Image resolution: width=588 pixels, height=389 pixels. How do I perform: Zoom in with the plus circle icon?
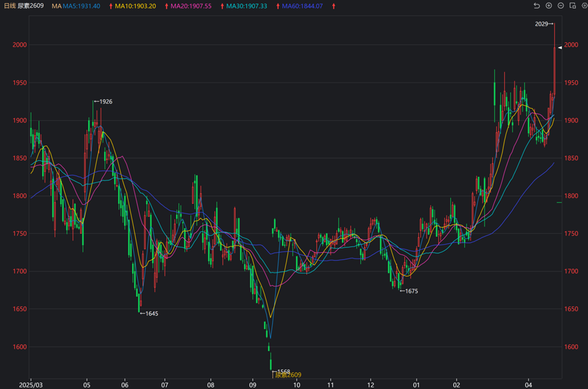click(x=548, y=6)
